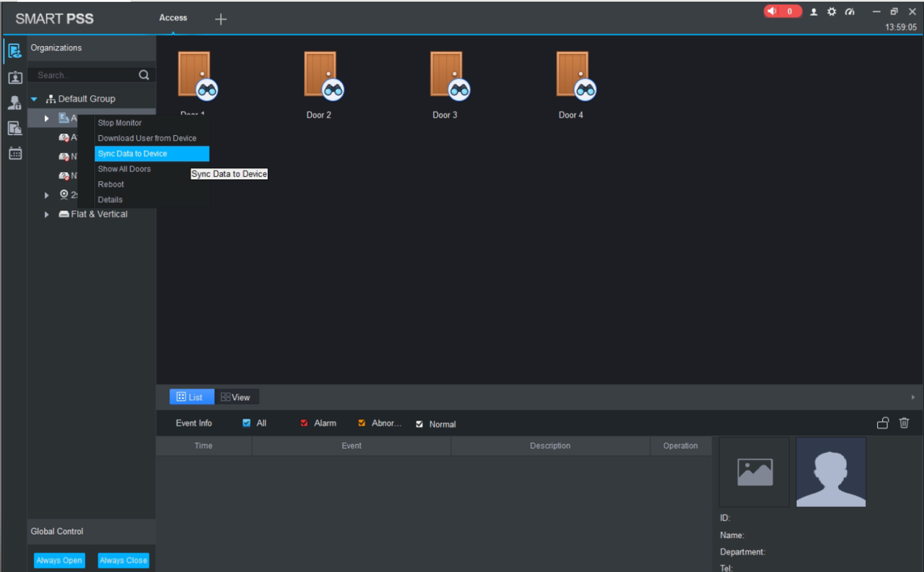Click the Door 2 icon
Screen dimensions: 924x572
click(321, 75)
